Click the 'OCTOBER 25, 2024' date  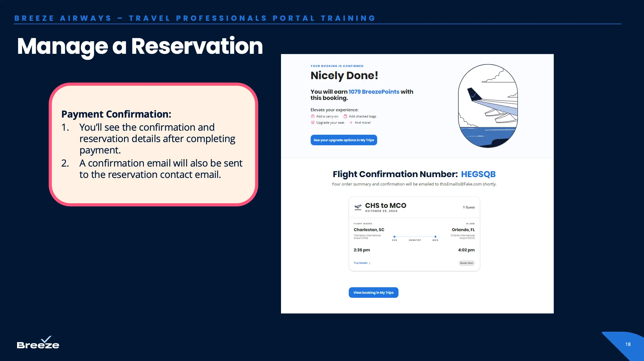point(381,211)
